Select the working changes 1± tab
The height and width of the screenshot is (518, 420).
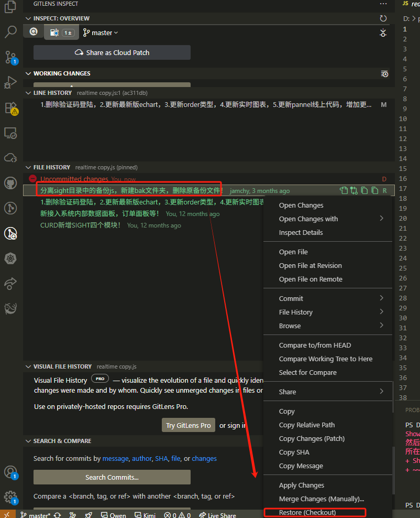pos(62,33)
